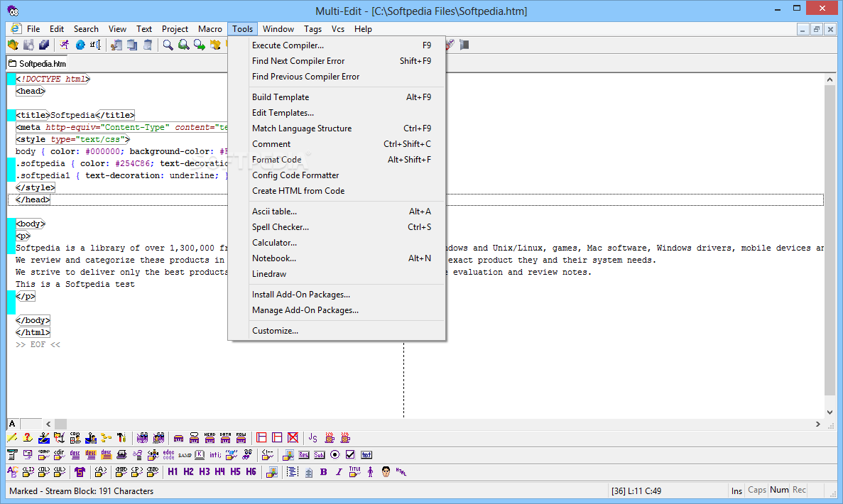Insert a P paragraph tag
This screenshot has width=843, height=504.
pyautogui.click(x=137, y=472)
